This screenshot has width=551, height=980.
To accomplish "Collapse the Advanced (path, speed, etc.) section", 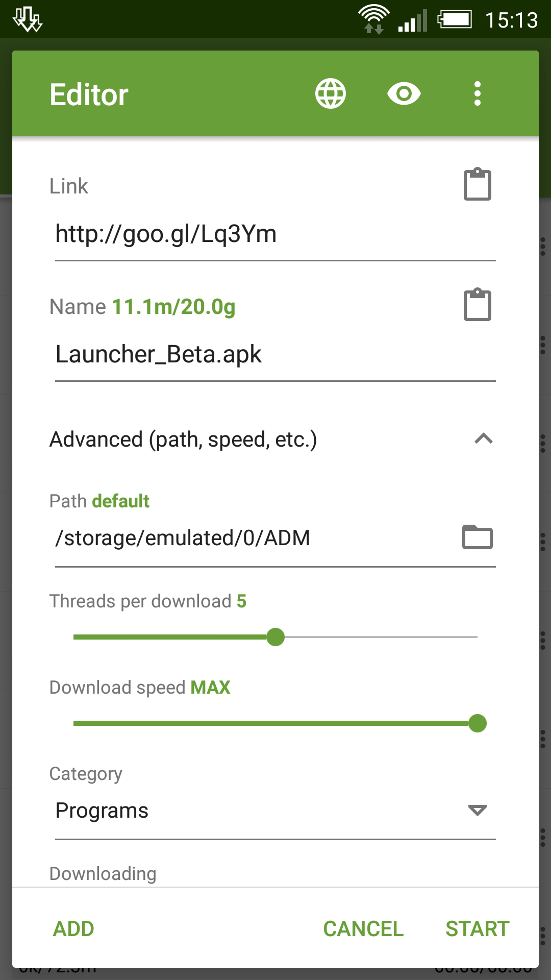I will [483, 439].
